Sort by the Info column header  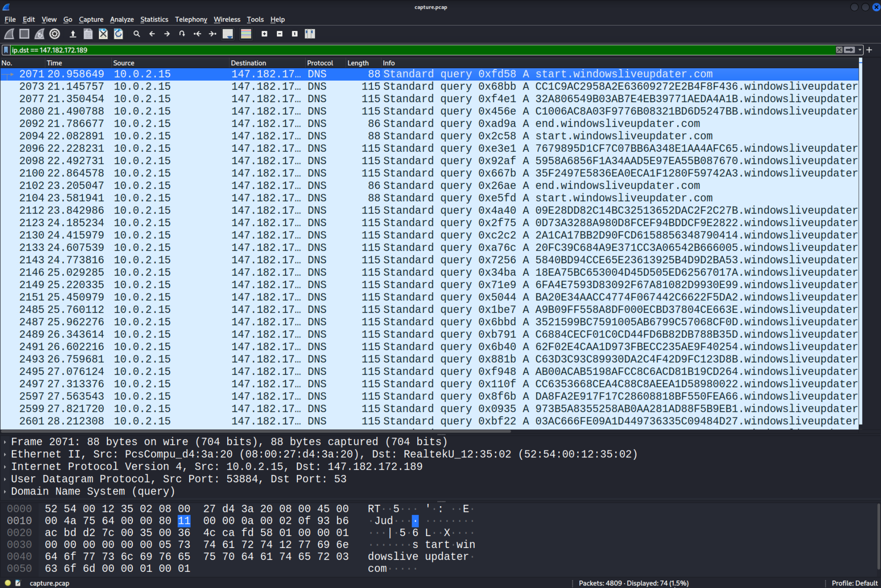[x=620, y=63]
